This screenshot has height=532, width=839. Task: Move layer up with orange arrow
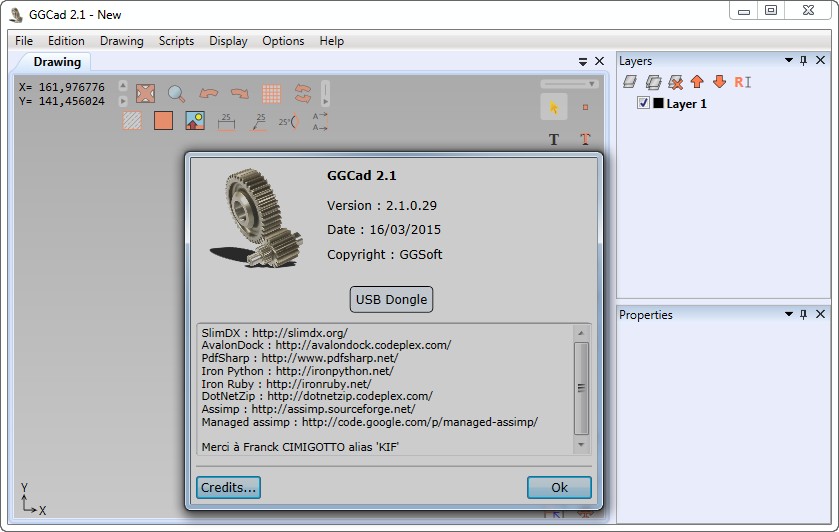coord(697,81)
